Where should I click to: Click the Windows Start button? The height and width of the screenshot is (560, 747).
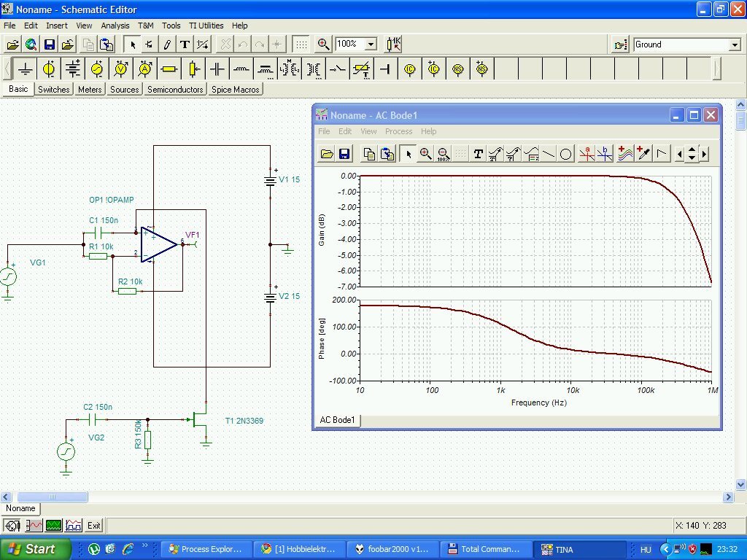pyautogui.click(x=35, y=549)
